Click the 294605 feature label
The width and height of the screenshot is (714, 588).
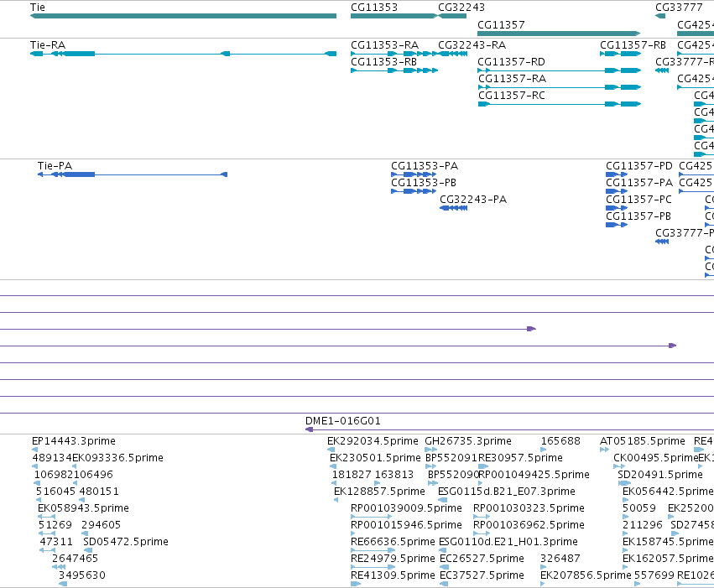point(101,525)
